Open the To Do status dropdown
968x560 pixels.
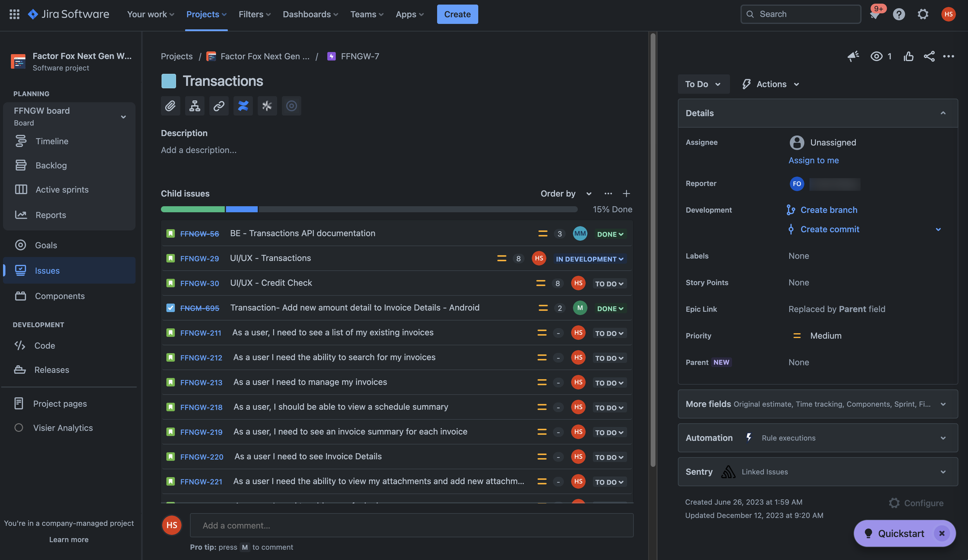[x=703, y=84]
